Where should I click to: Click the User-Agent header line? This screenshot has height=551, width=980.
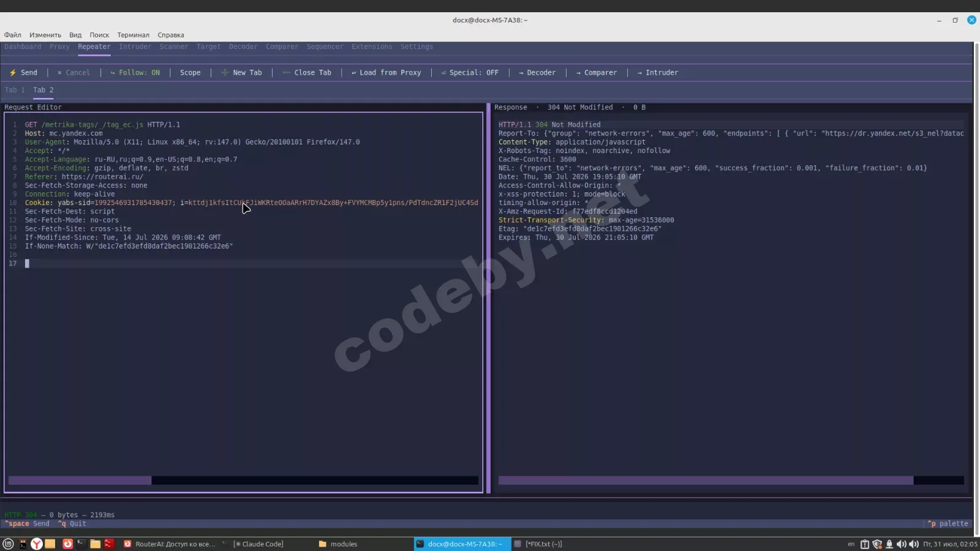pyautogui.click(x=192, y=141)
